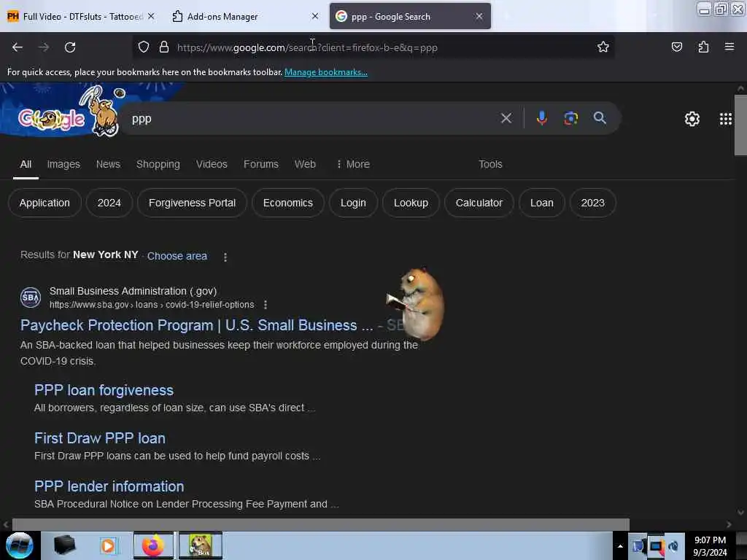This screenshot has width=747, height=560.
Task: Open the Extensions puzzle icon
Action: (703, 47)
